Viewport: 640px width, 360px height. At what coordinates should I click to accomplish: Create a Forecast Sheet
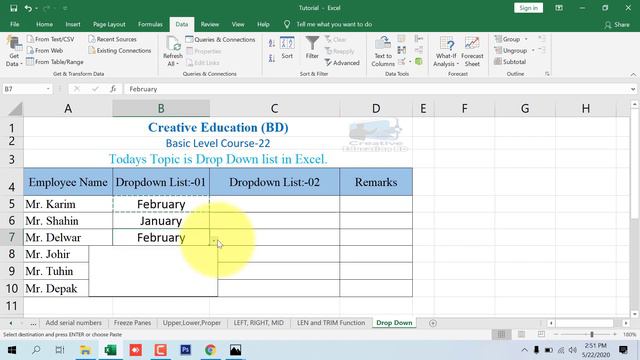coord(472,51)
